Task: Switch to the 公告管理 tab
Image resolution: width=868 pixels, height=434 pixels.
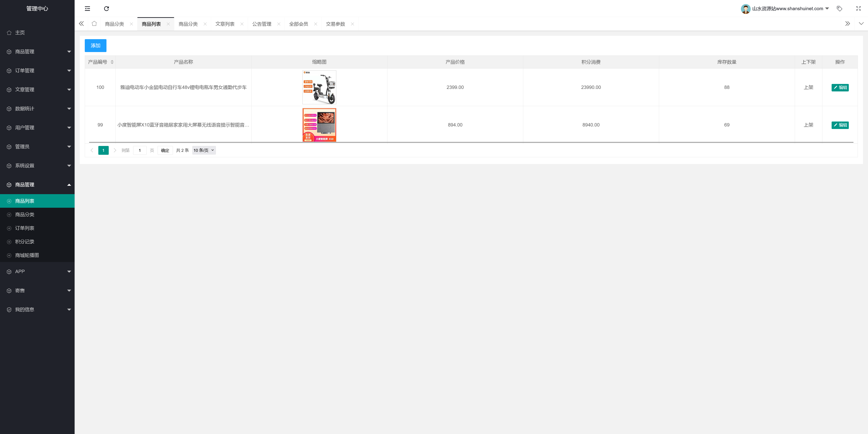Action: 262,24
